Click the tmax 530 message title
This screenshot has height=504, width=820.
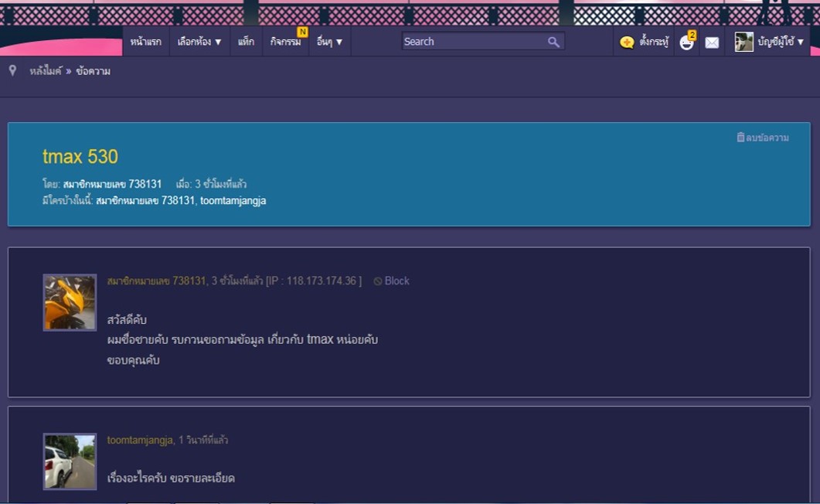80,157
